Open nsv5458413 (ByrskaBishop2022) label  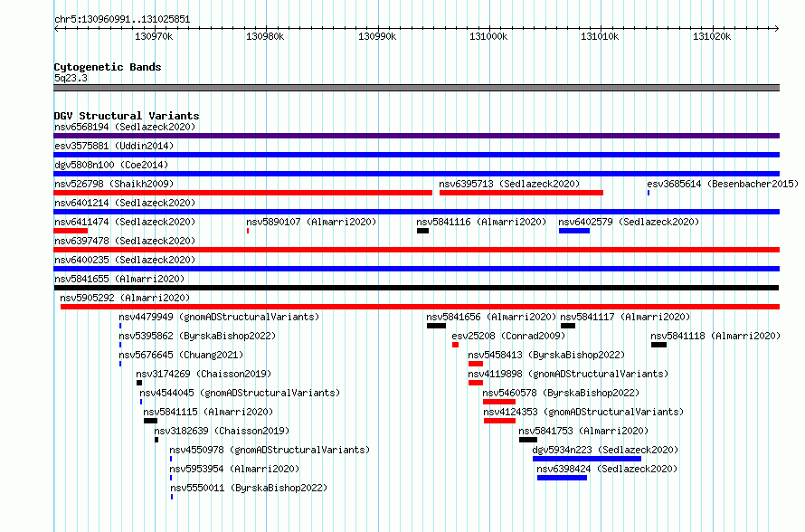pyautogui.click(x=546, y=355)
